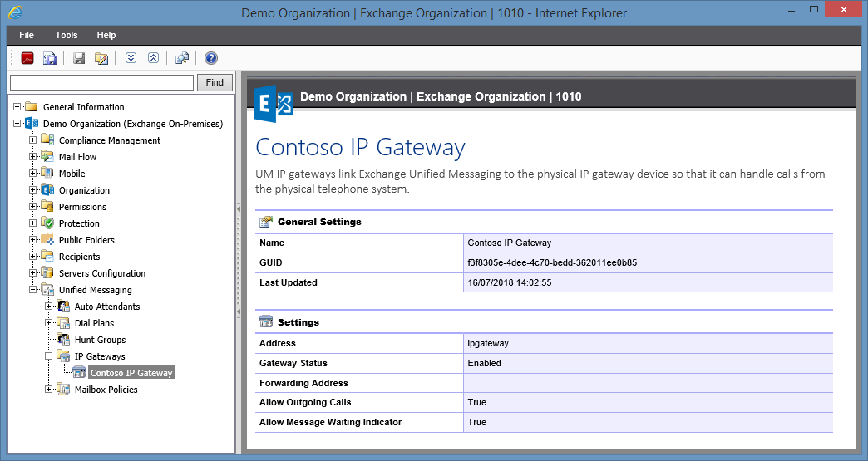868x461 pixels.
Task: Select the Mobile tree item
Action: 72,174
